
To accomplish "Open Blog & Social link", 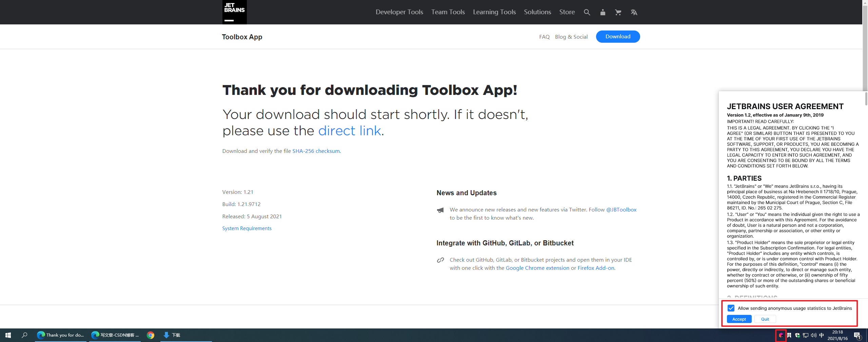I will pos(571,37).
